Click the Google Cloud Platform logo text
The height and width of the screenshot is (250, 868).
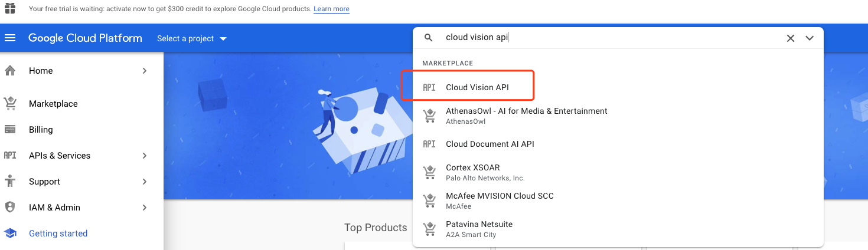pyautogui.click(x=85, y=38)
